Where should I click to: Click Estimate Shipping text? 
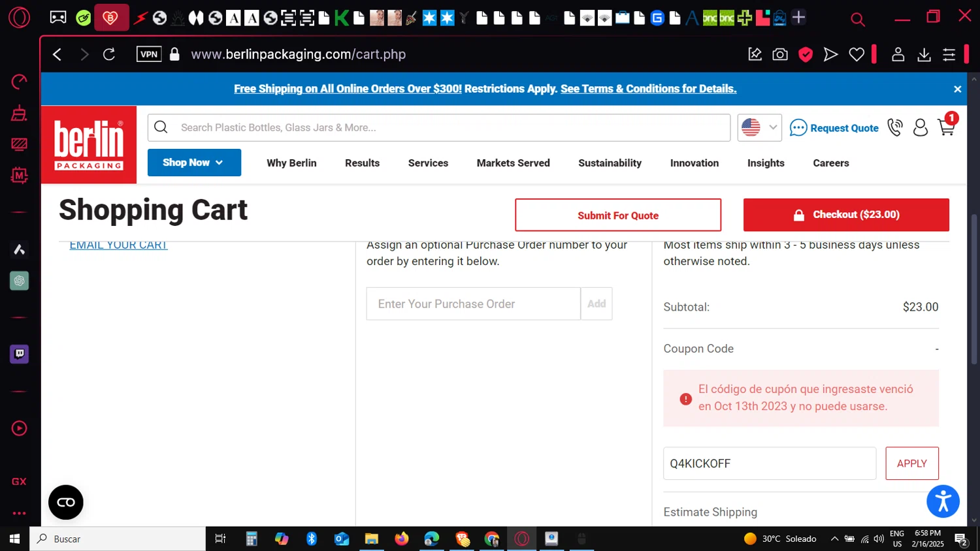tap(710, 512)
